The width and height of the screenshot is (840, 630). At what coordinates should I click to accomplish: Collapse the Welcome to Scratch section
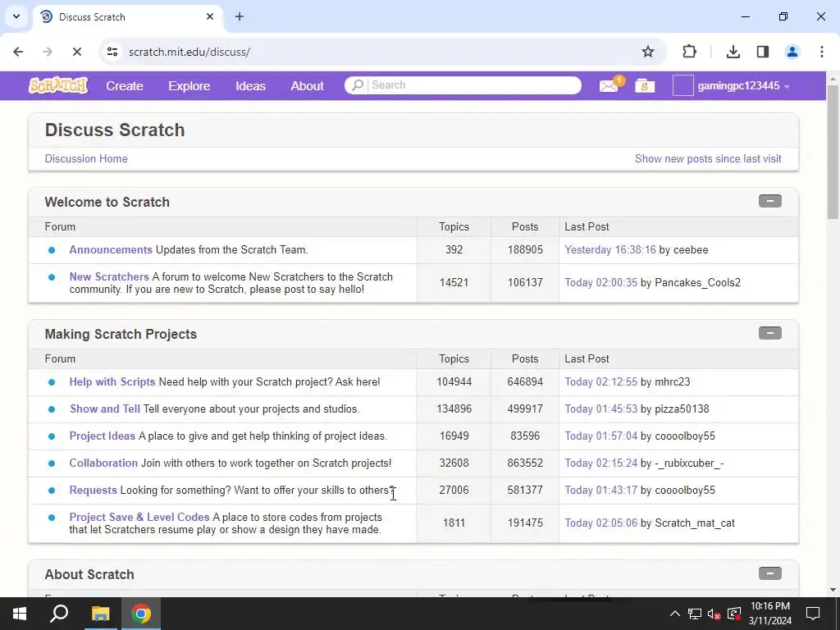769,201
